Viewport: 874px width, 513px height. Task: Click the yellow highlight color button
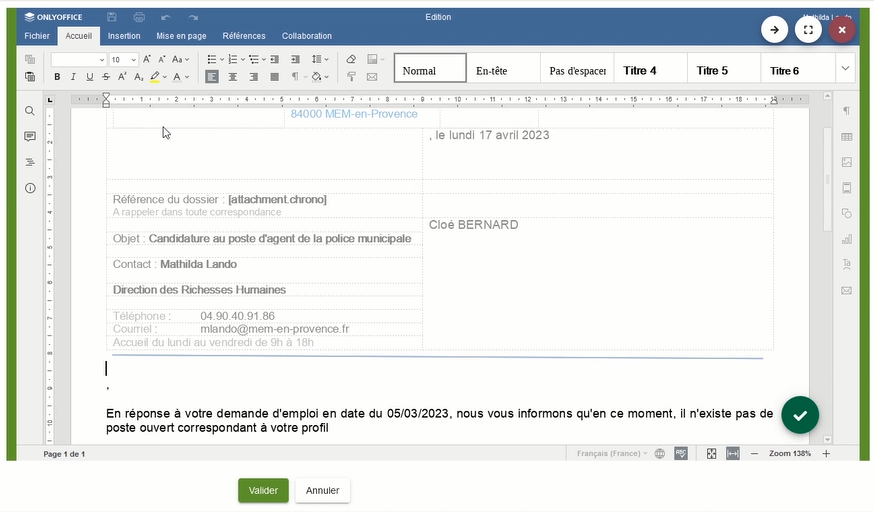155,77
